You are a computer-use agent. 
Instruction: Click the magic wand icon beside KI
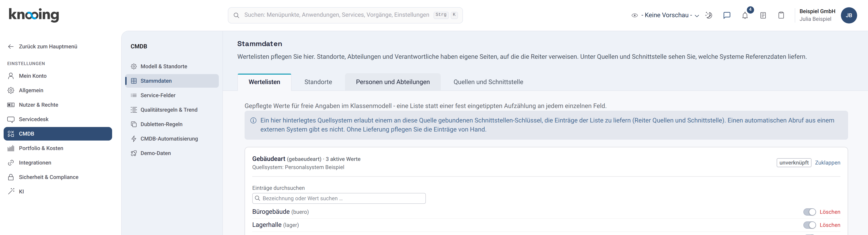click(11, 192)
